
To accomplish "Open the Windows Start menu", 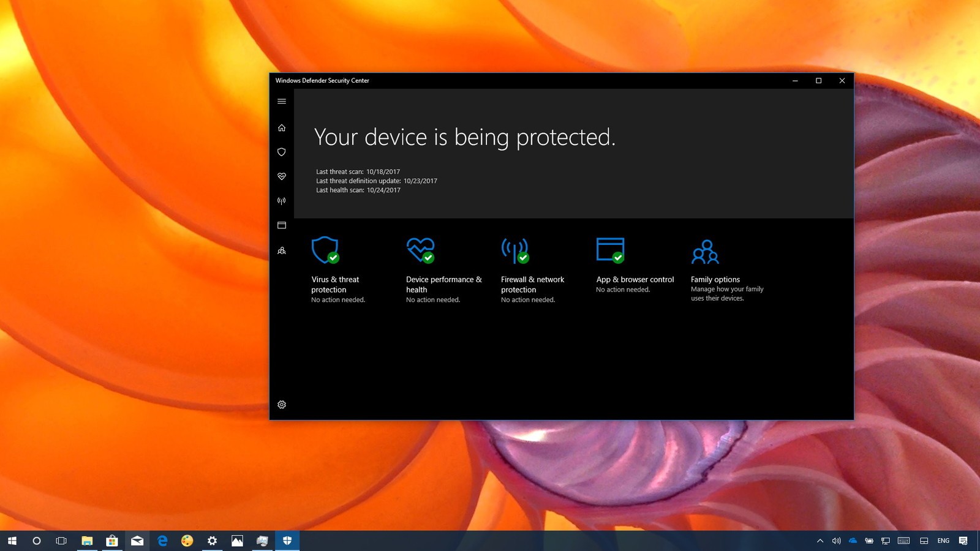I will [x=12, y=541].
